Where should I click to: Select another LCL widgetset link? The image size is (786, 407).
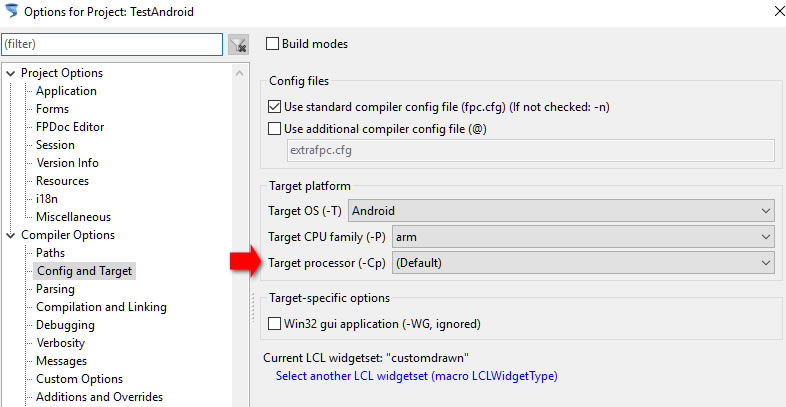417,376
